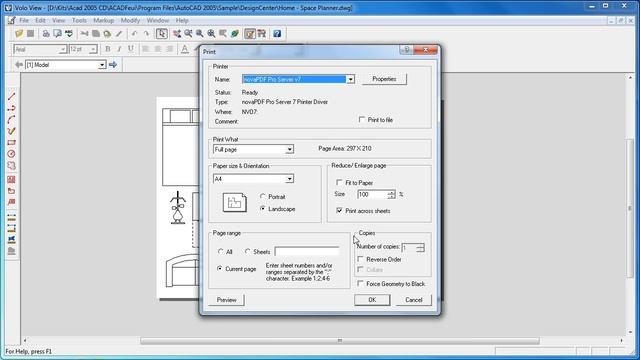This screenshot has height=360, width=640.
Task: Select the markup Line tool
Action: [x=11, y=97]
